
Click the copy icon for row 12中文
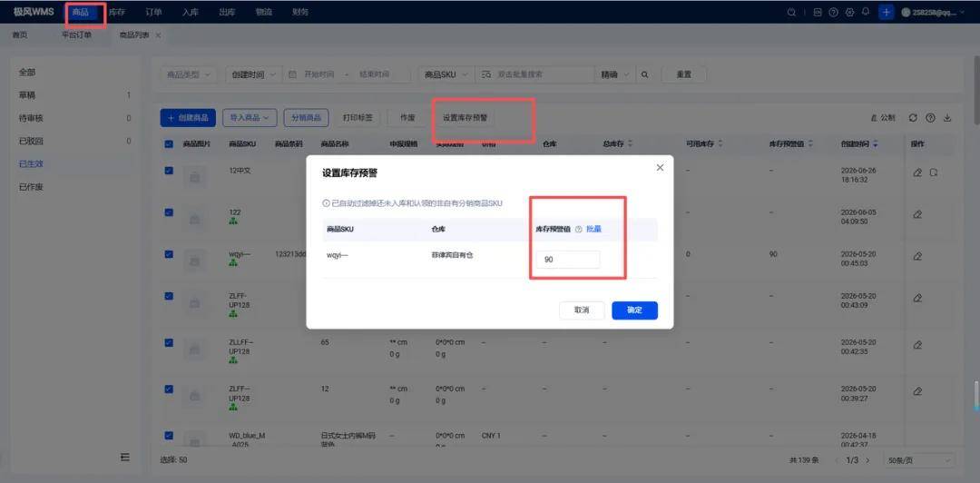[933, 172]
